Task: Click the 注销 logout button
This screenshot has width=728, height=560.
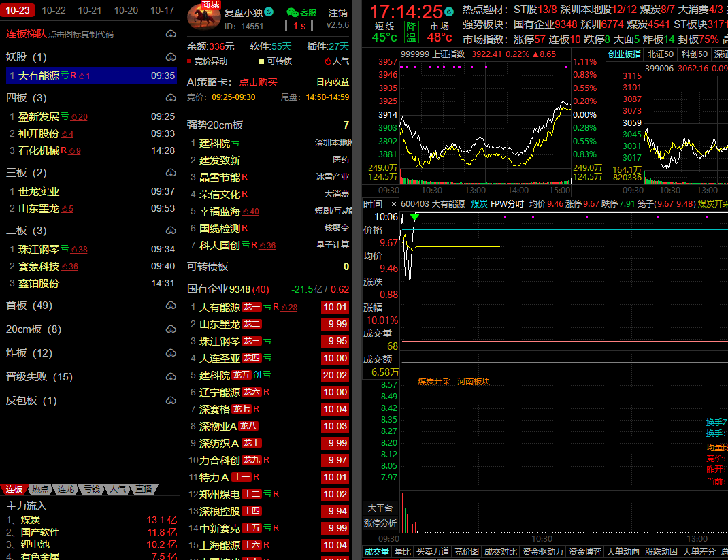Action: click(x=337, y=13)
